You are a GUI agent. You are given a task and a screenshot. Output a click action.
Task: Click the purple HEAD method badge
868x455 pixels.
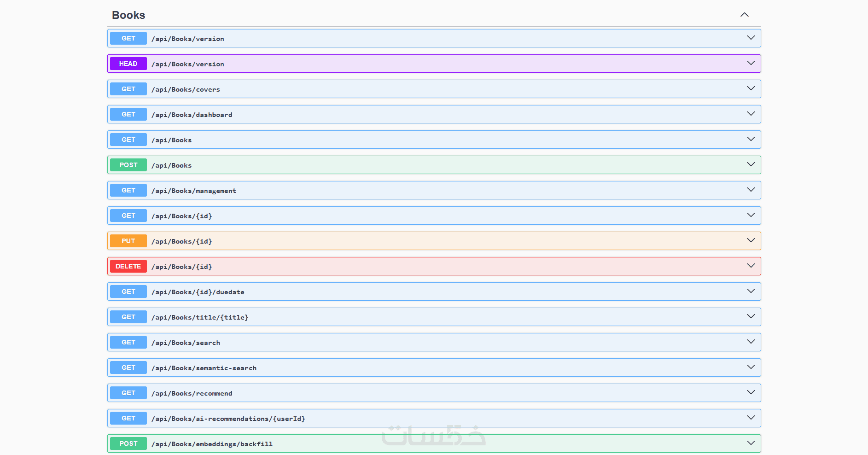point(128,64)
